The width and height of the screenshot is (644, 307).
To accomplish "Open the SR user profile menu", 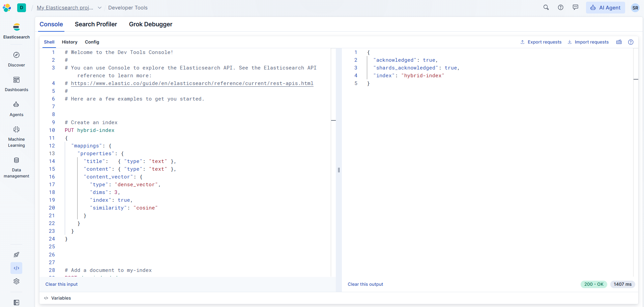I will (x=635, y=8).
